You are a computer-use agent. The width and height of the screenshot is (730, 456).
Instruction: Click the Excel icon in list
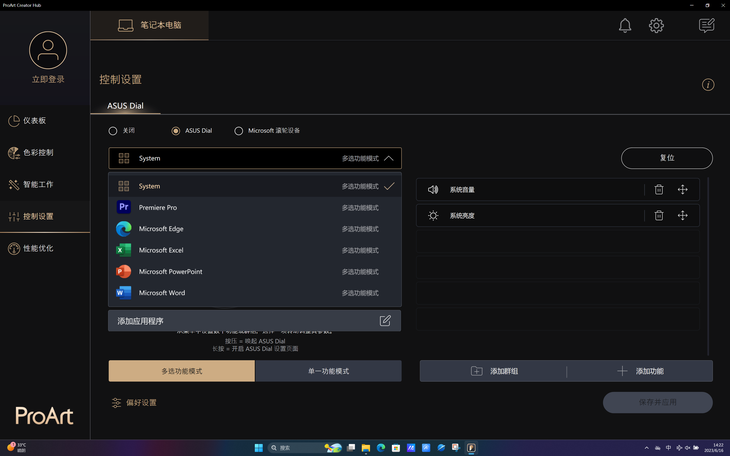pyautogui.click(x=123, y=250)
